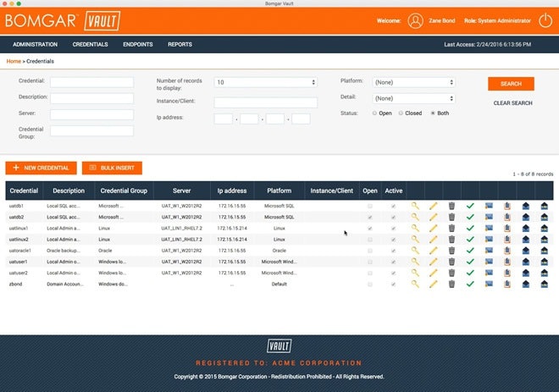
Task: Open Number of records dropdown
Action: pos(266,82)
